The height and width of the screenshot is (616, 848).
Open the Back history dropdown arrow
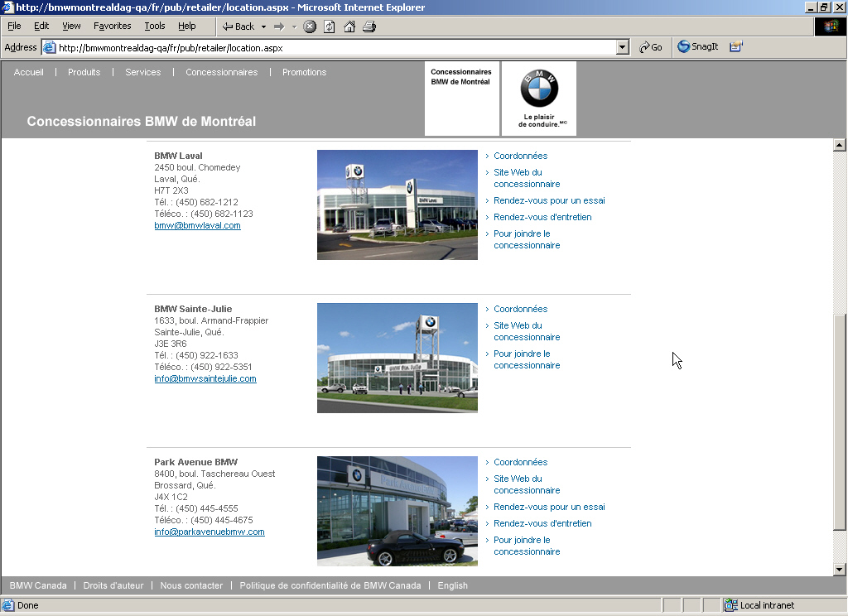(264, 26)
